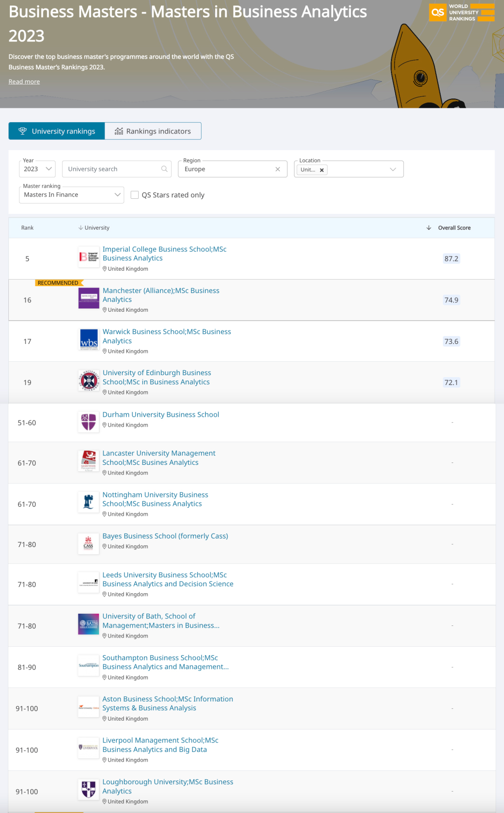
Task: Open Nottingham University Business School link
Action: [155, 499]
